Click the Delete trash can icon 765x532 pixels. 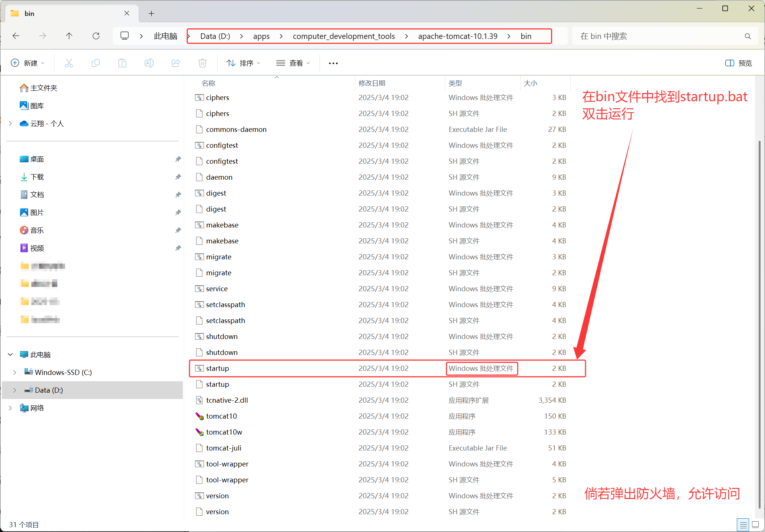coord(202,63)
